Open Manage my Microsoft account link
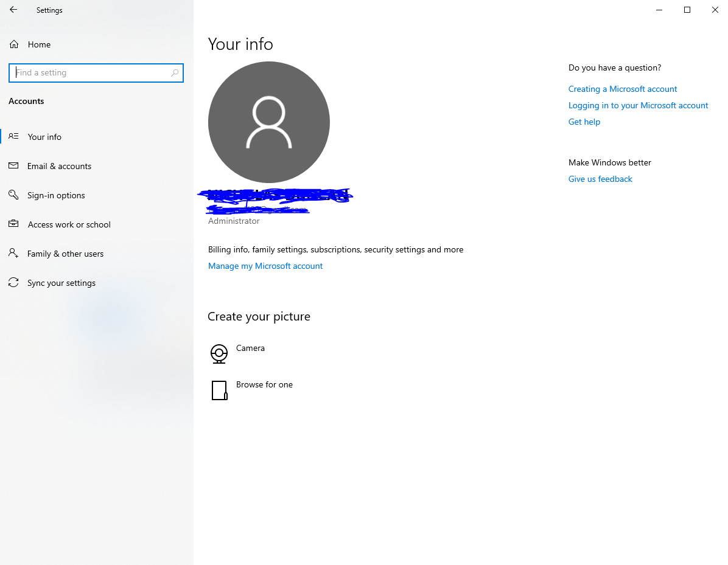 tap(265, 266)
